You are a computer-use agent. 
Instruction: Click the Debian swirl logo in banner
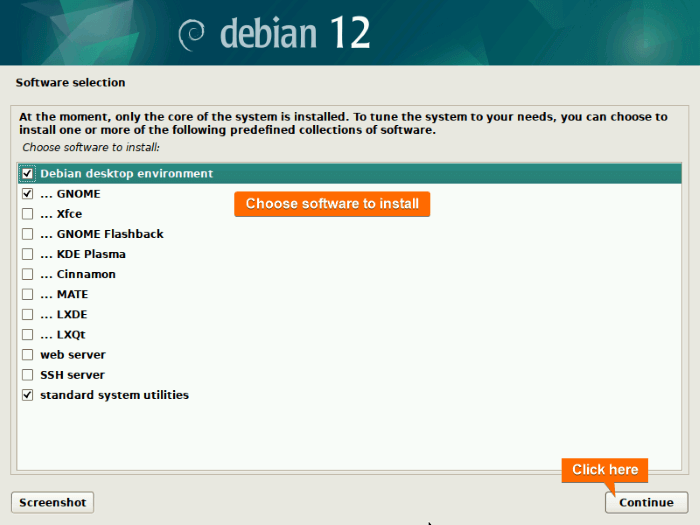pyautogui.click(x=191, y=35)
